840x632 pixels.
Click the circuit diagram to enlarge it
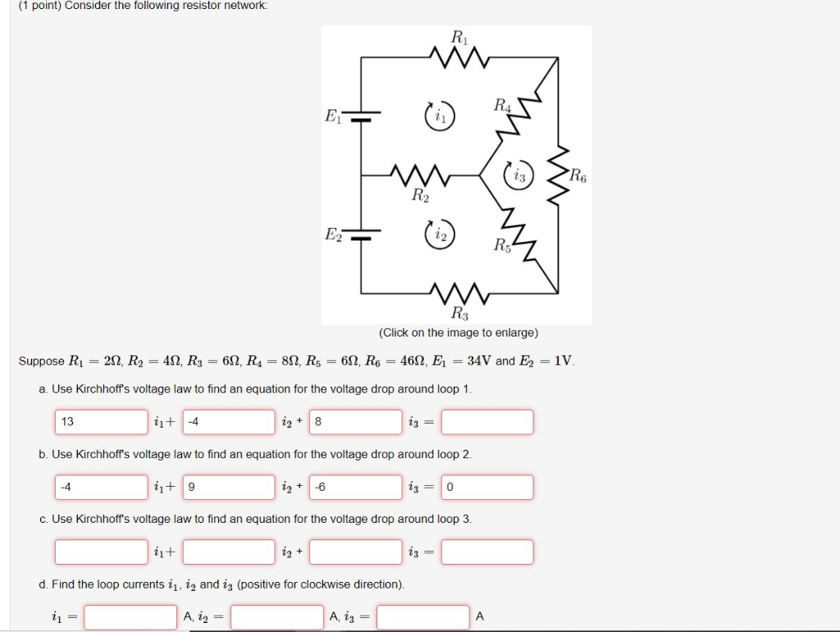(x=457, y=172)
